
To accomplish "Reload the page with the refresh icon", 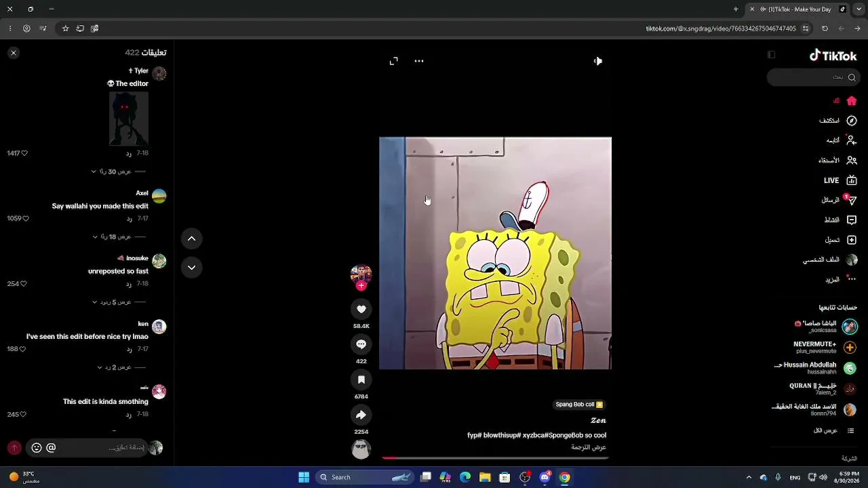I will pos(825,28).
